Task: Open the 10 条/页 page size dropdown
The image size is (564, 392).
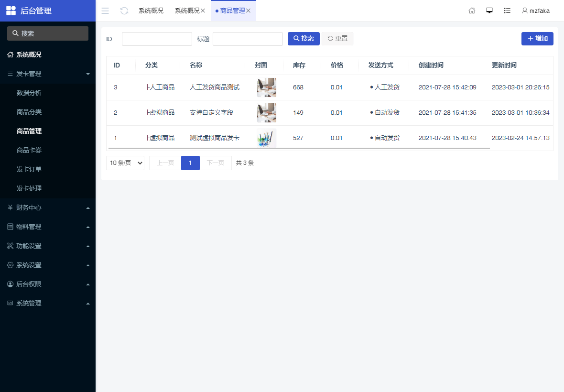Action: coord(125,163)
